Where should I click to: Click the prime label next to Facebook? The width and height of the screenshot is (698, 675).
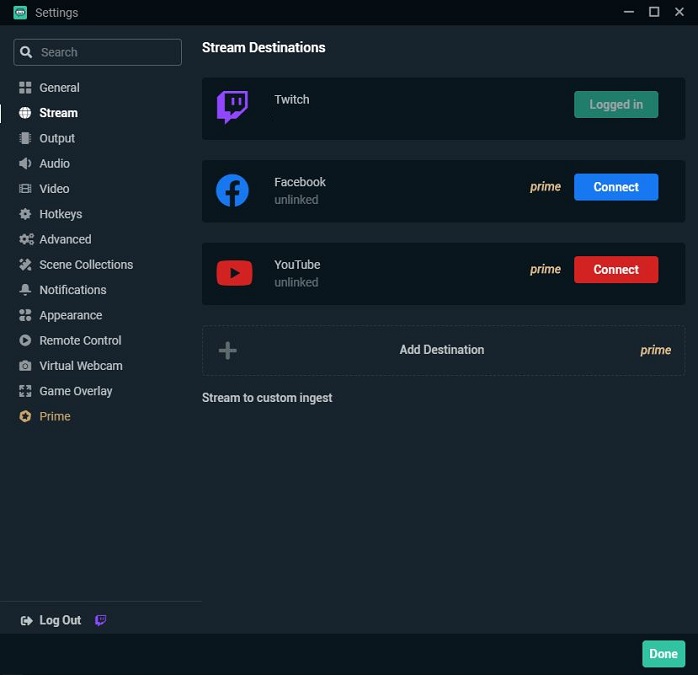545,187
